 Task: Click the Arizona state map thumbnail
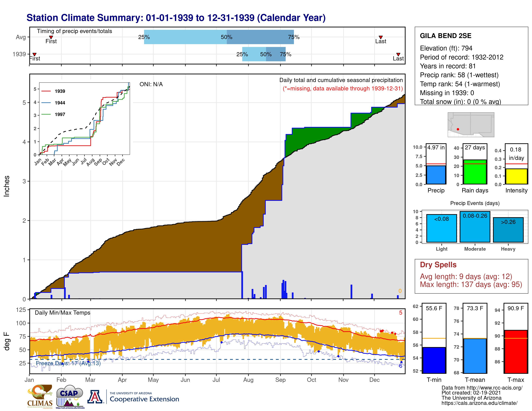click(x=471, y=124)
